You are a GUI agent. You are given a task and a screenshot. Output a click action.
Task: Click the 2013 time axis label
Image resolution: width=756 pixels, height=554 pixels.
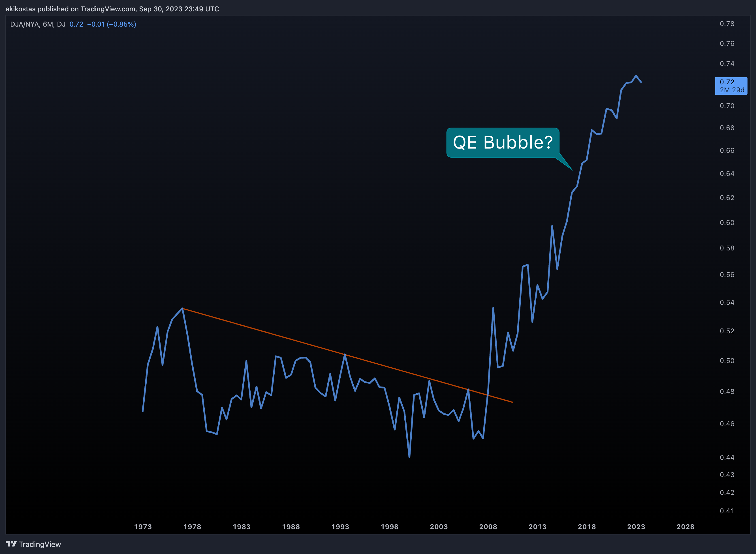538,527
